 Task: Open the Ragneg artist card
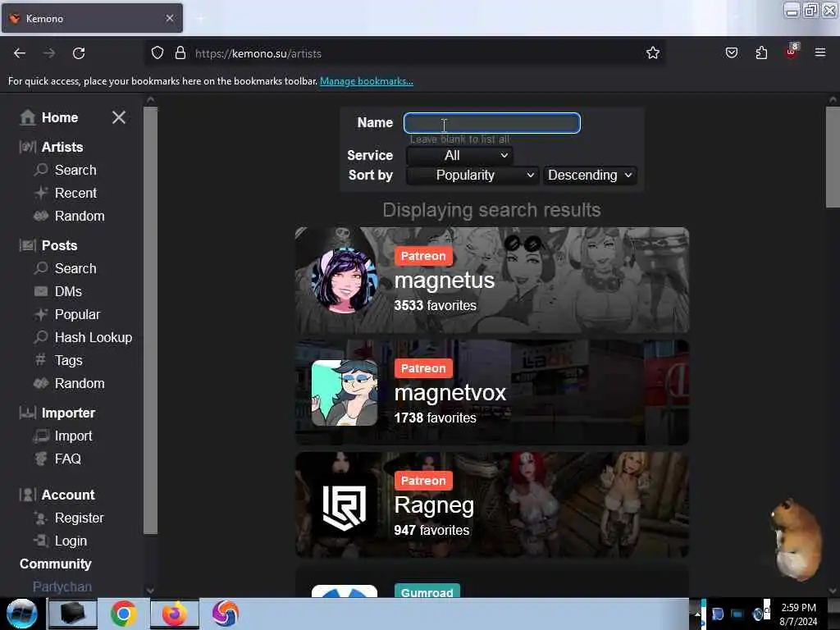tap(492, 504)
